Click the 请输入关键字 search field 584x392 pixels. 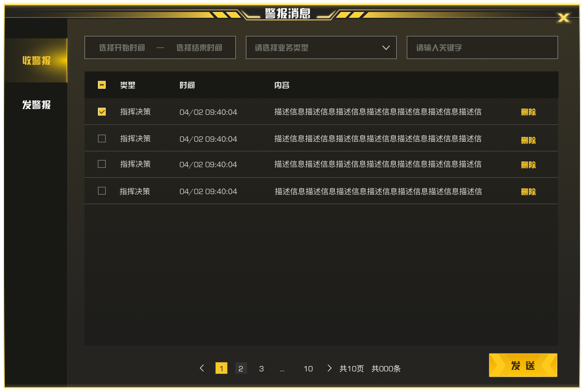(482, 48)
